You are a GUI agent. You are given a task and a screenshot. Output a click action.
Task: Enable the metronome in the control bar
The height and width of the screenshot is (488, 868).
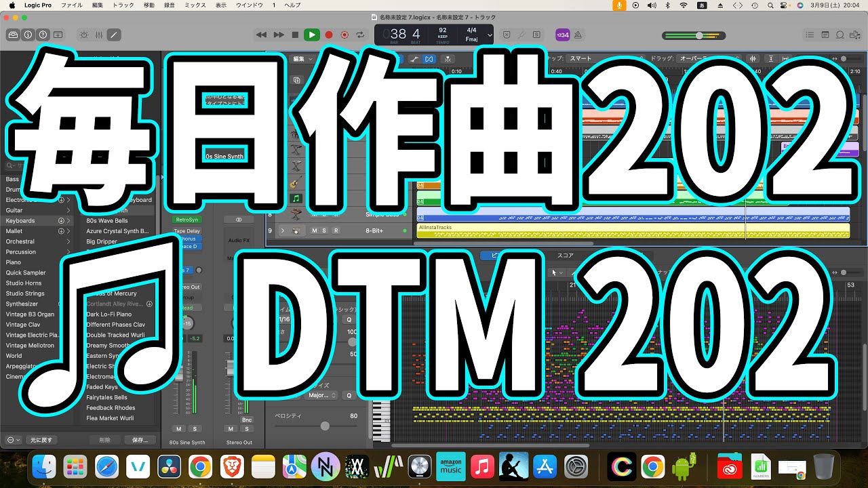578,35
